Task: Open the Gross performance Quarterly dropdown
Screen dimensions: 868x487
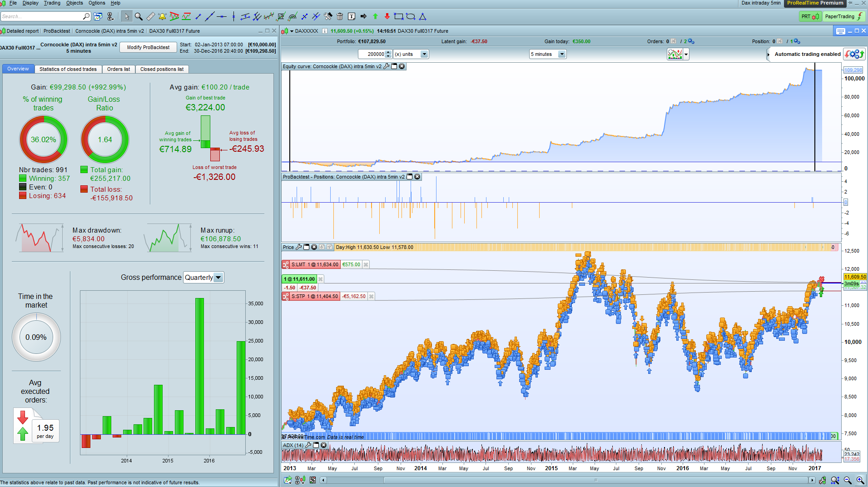Action: (x=203, y=278)
